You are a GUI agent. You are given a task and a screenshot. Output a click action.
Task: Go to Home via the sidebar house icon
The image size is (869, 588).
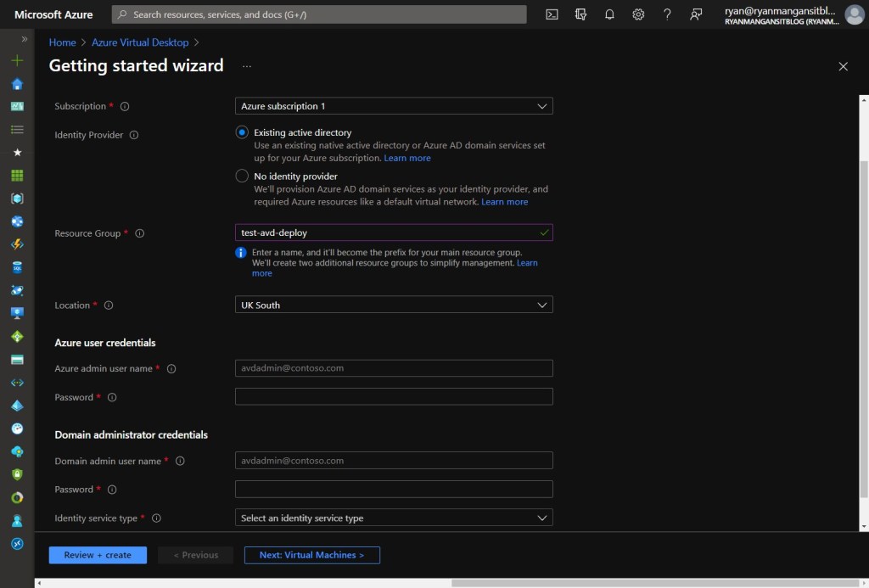tap(17, 84)
